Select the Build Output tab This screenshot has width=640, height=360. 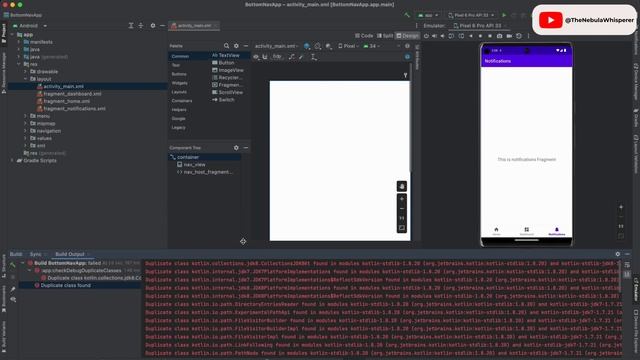70,254
